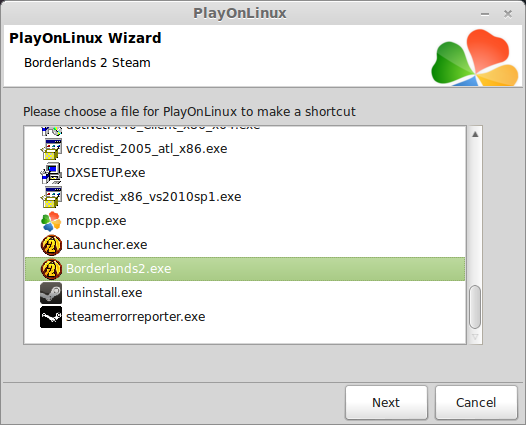Click the scrollbar down arrow
Screen dimensions: 526x425
point(475,337)
